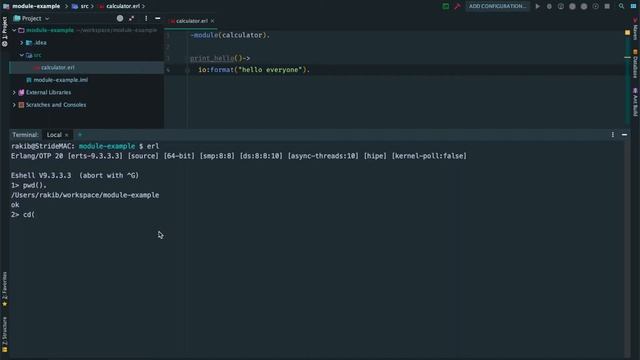Open the Add Configuration dialog
The image size is (640, 360).
pyautogui.click(x=498, y=6)
